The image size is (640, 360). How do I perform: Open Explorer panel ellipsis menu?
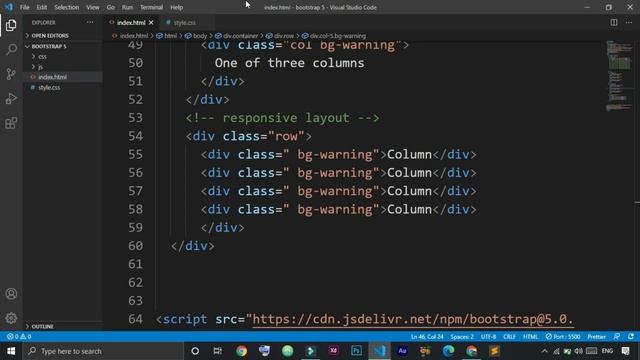[x=90, y=22]
